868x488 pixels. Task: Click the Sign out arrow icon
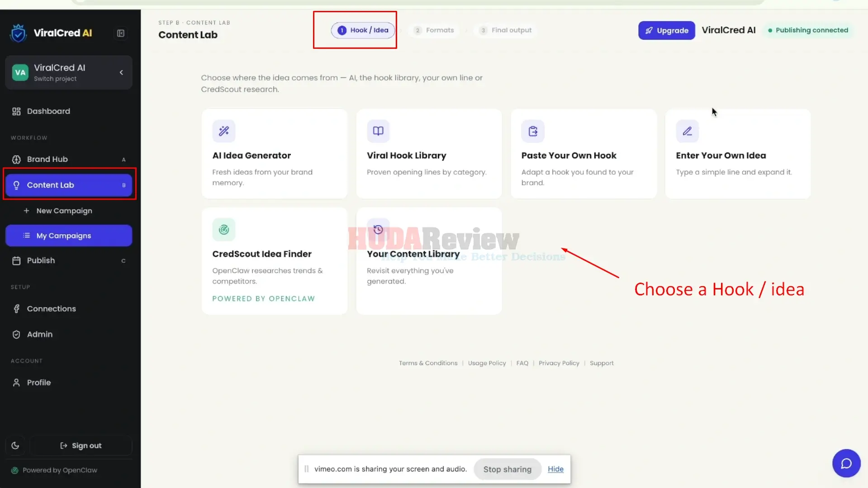[64, 445]
